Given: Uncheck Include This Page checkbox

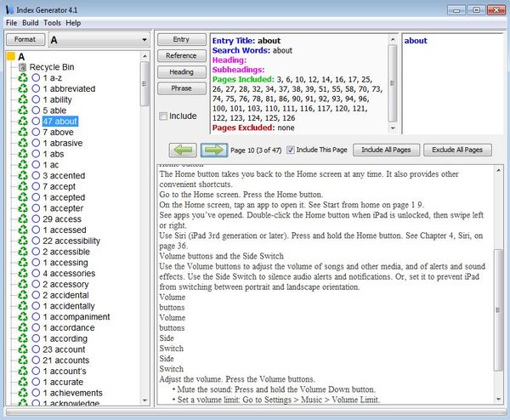Looking at the screenshot, I should 292,150.
